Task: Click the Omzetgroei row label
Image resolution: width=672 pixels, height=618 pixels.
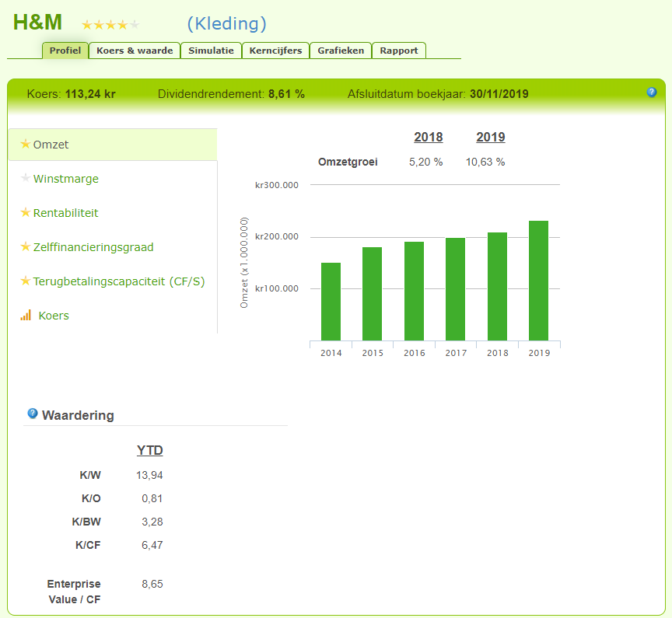Action: click(348, 162)
